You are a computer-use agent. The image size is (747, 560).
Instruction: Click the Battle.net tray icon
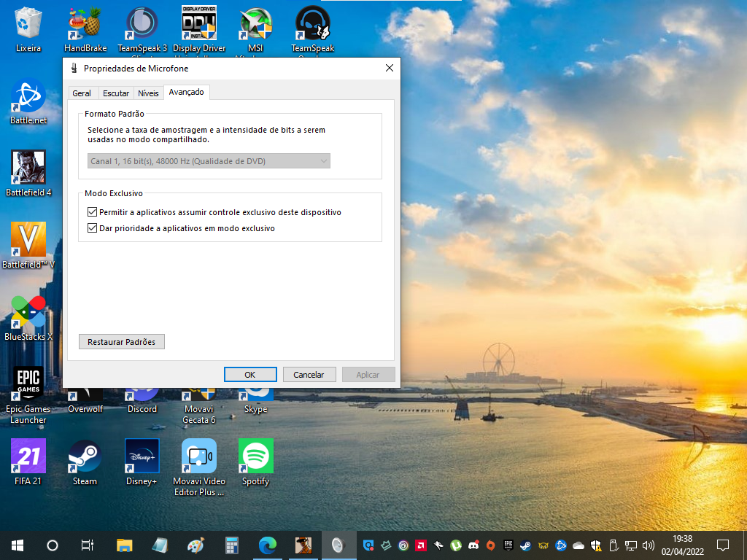coord(561,545)
